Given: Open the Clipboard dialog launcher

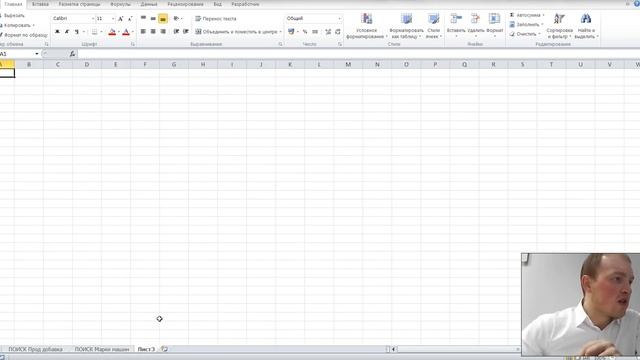Looking at the screenshot, I should coord(47,44).
